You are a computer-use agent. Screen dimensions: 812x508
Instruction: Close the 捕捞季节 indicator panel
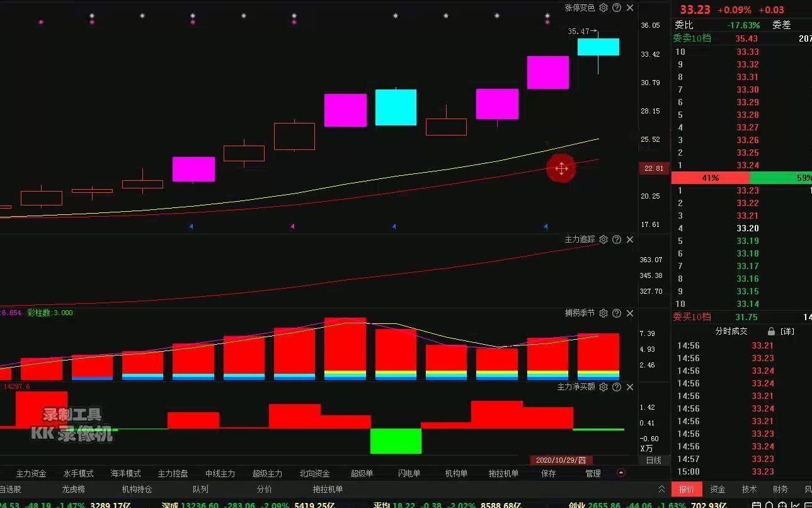coord(630,313)
